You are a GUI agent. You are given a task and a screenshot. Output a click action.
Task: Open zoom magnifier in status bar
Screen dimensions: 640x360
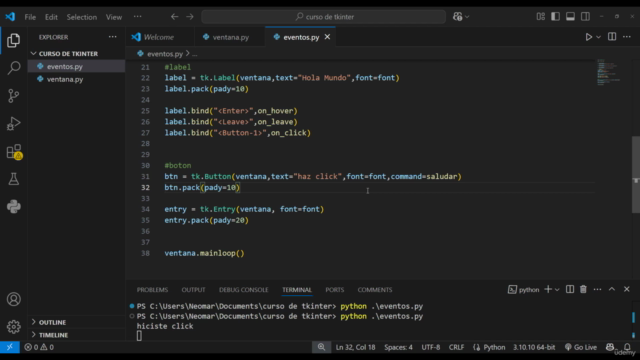tap(321, 347)
